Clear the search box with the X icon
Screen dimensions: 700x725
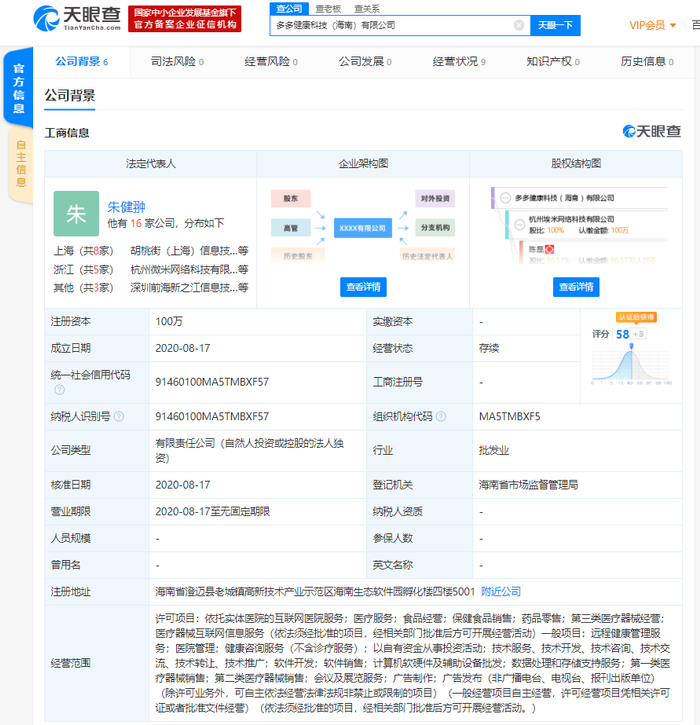click(519, 25)
